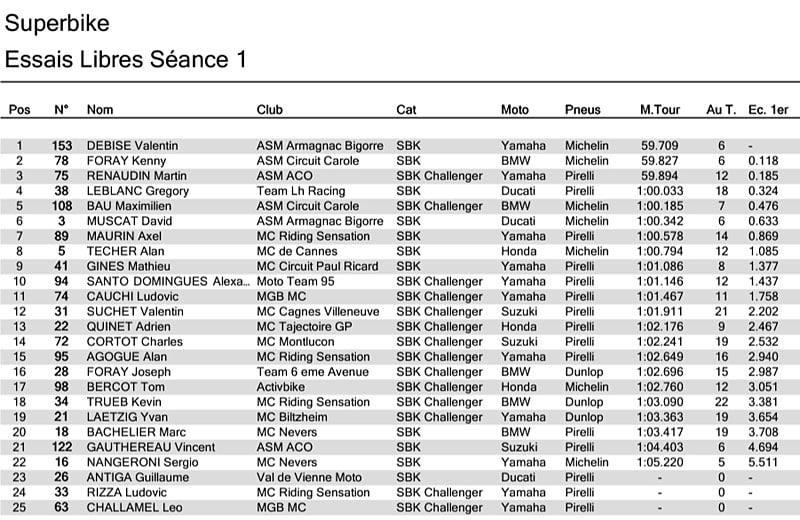Screen dimensions: 800x520
Task: Select the "Nom" column header
Action: pos(100,109)
